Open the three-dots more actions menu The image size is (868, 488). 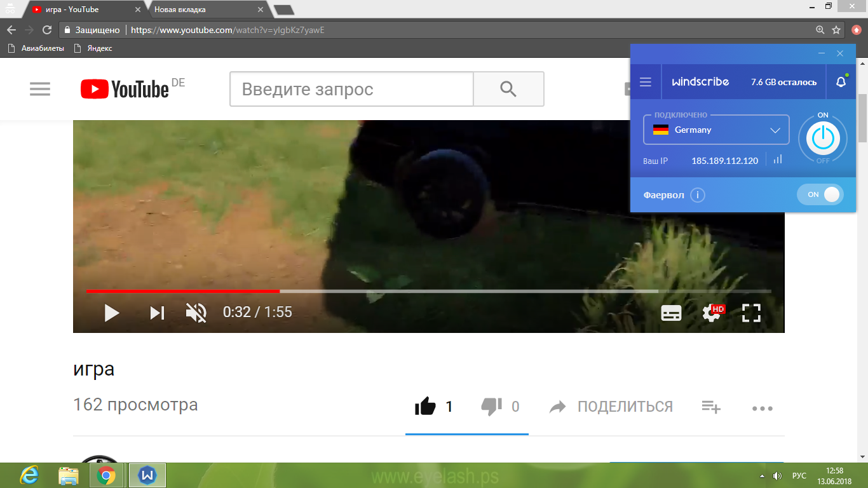762,409
